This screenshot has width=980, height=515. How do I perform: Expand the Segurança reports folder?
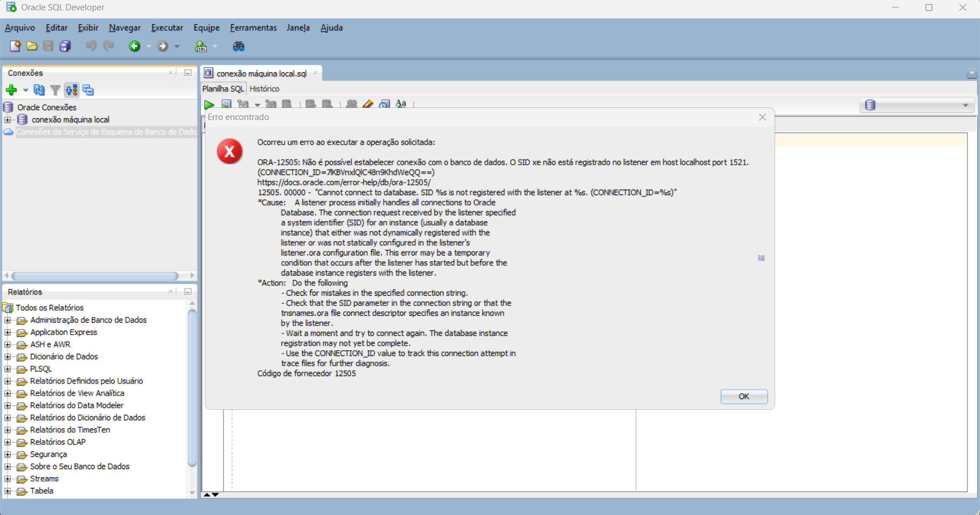[7, 454]
